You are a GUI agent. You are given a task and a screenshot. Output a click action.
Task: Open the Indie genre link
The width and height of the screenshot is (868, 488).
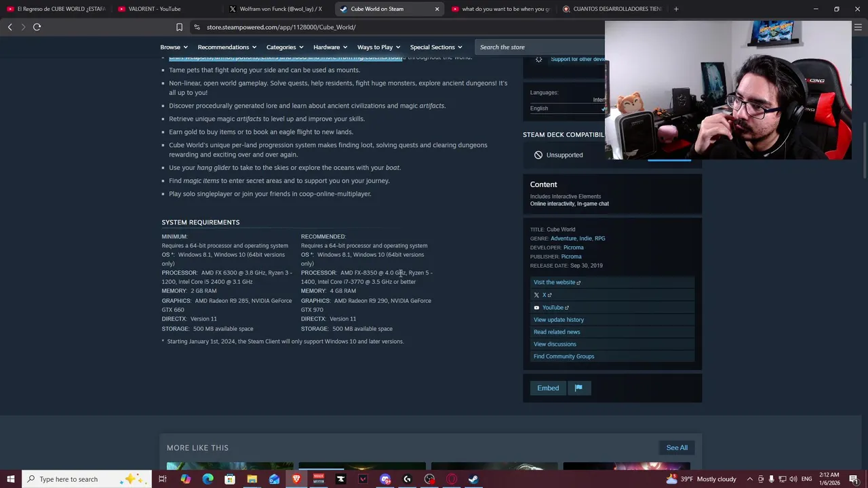tap(585, 239)
